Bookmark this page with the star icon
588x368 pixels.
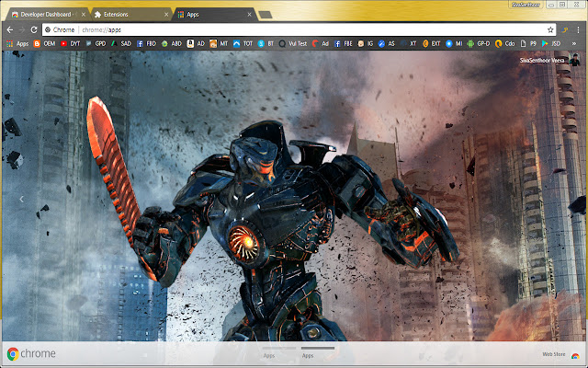tap(550, 29)
